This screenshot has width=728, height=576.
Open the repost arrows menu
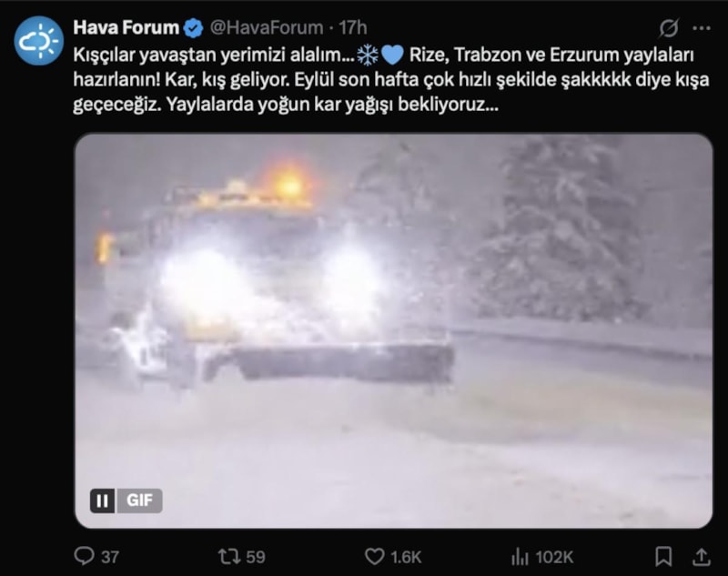pyautogui.click(x=229, y=556)
